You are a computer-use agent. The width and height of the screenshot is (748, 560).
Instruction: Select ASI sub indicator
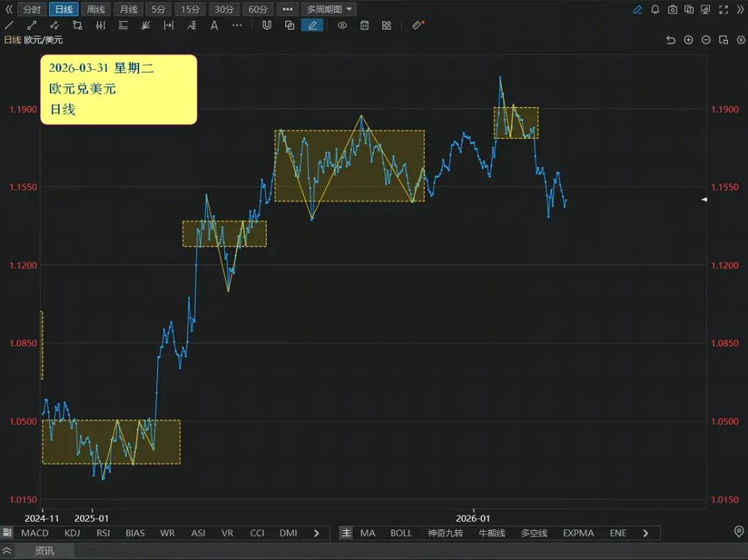tap(198, 533)
